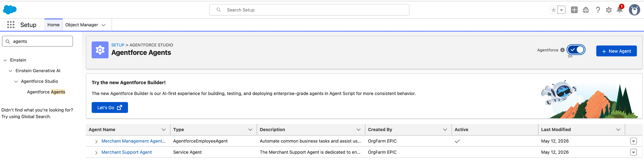The height and width of the screenshot is (165, 644).
Task: Click the Agentforce info icon
Action: click(563, 50)
